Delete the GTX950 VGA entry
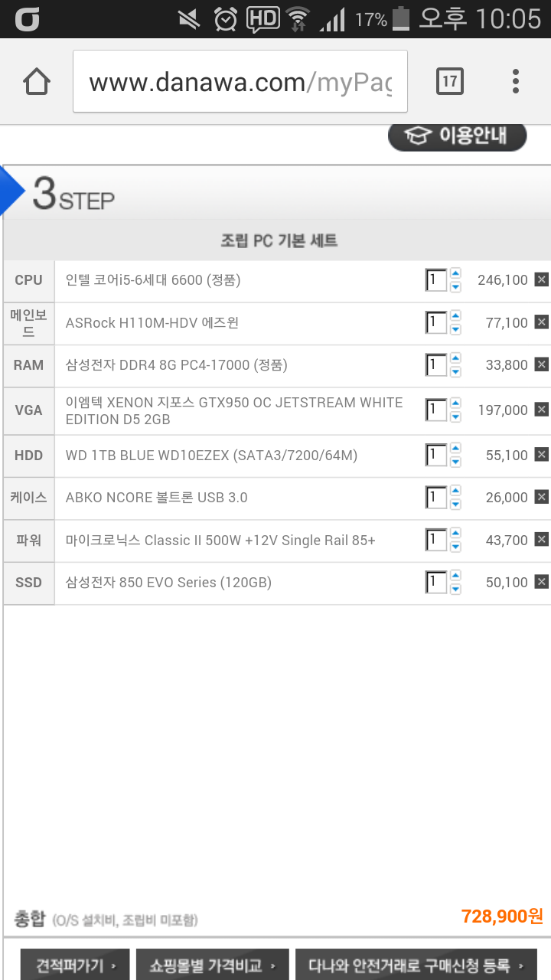Image resolution: width=551 pixels, height=980 pixels. click(x=542, y=410)
